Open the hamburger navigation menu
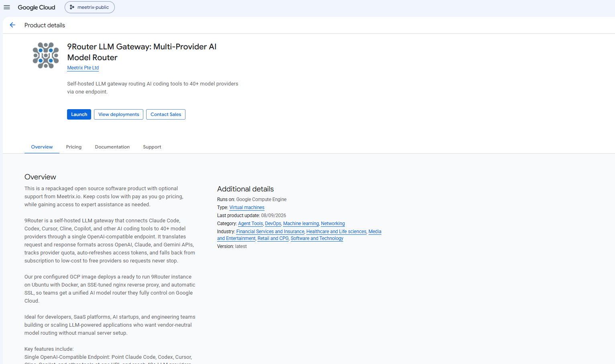This screenshot has width=615, height=364. [x=7, y=7]
